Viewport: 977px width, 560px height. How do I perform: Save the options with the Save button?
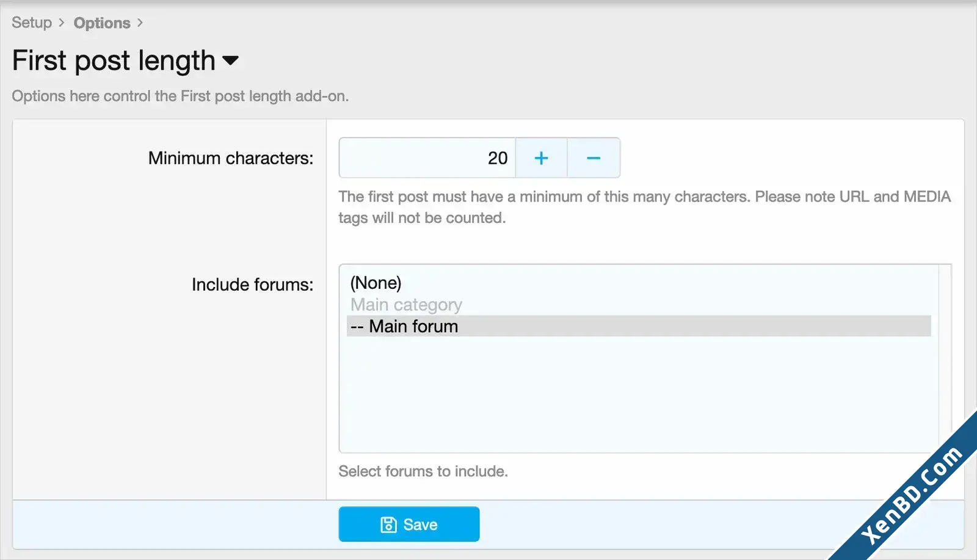[409, 524]
